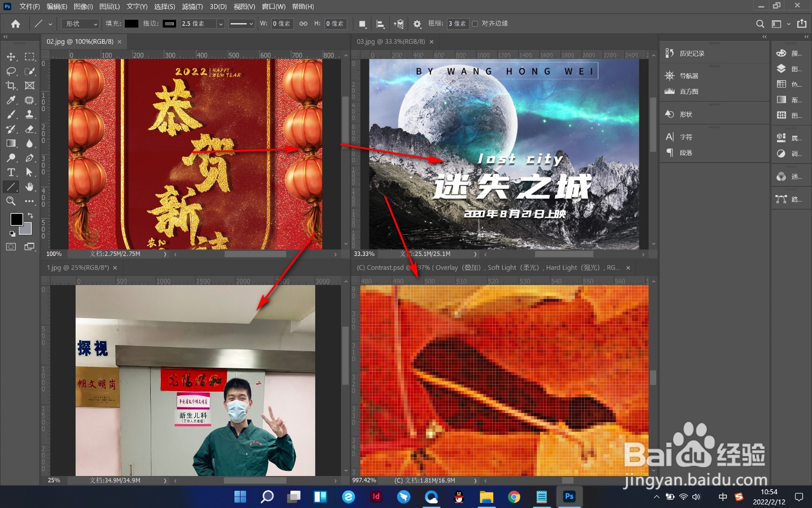Image resolution: width=812 pixels, height=508 pixels.
Task: Select the Rectangular Marquee tool
Action: click(30, 57)
